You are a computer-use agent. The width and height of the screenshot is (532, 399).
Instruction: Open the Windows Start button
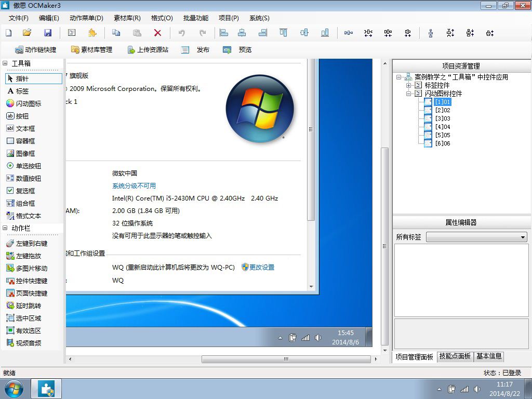pos(14,389)
